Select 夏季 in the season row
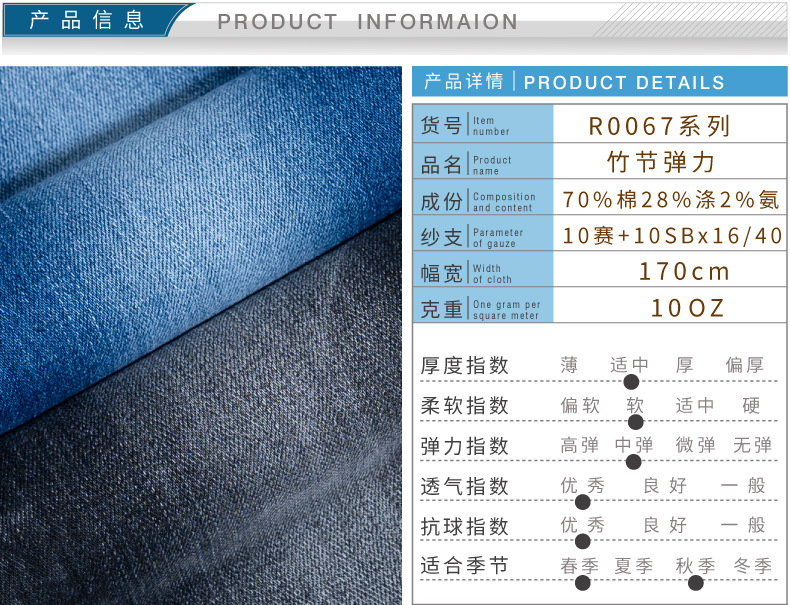790x605 pixels. [x=633, y=566]
